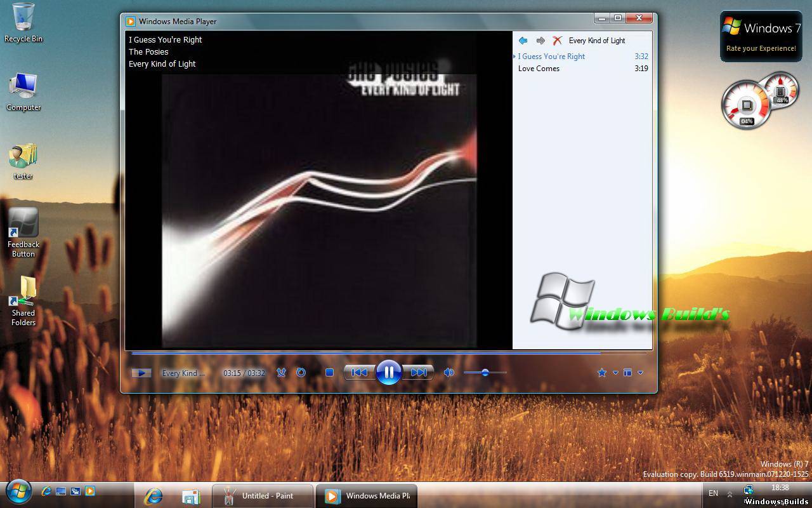
Task: Open the tester user folder icon
Action: coord(23,161)
